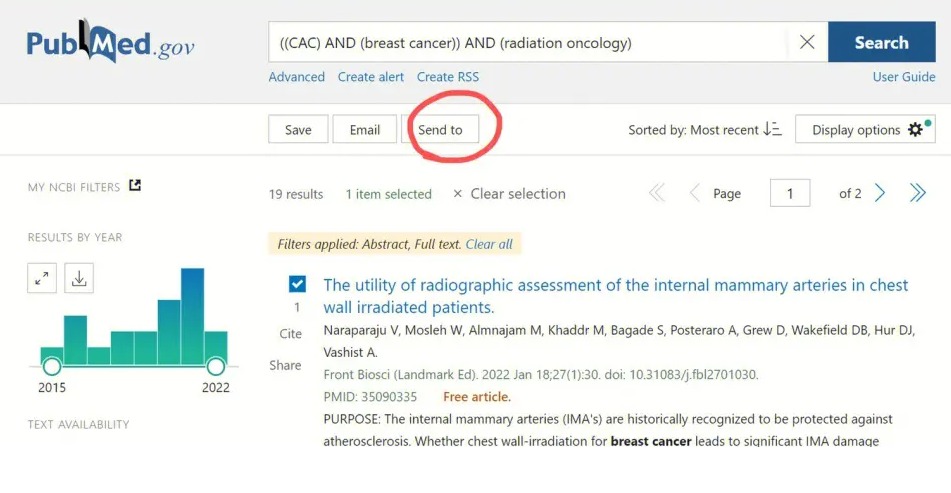Open Display options settings menu
Viewport: 951px width, 493px height.
865,130
